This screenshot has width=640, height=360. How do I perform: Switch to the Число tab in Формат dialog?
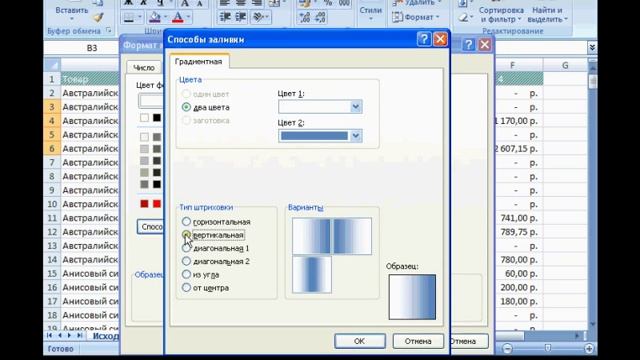(x=144, y=67)
